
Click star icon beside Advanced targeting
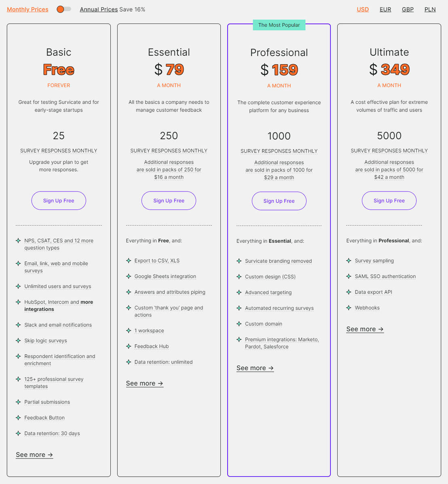coord(239,293)
